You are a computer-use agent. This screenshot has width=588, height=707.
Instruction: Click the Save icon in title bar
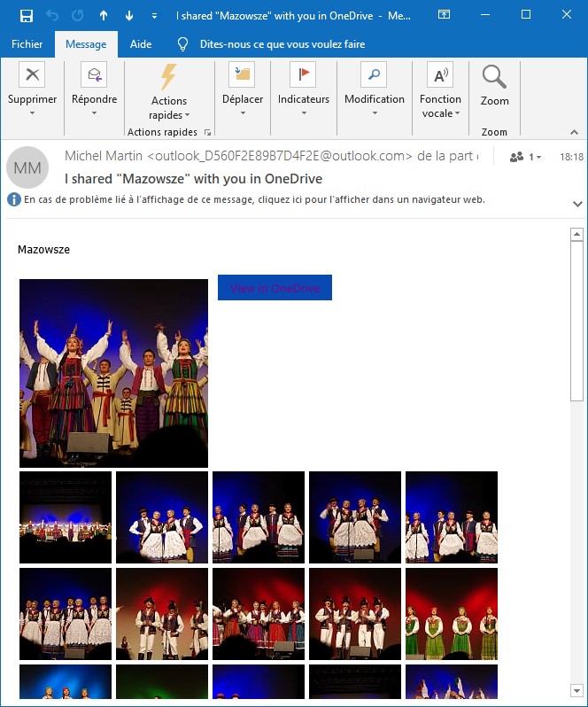coord(27,15)
